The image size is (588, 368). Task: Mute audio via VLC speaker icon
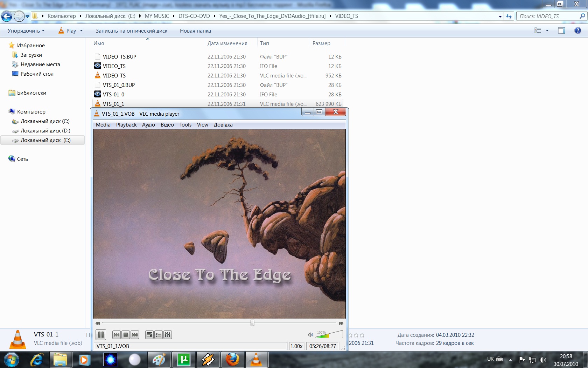click(310, 335)
